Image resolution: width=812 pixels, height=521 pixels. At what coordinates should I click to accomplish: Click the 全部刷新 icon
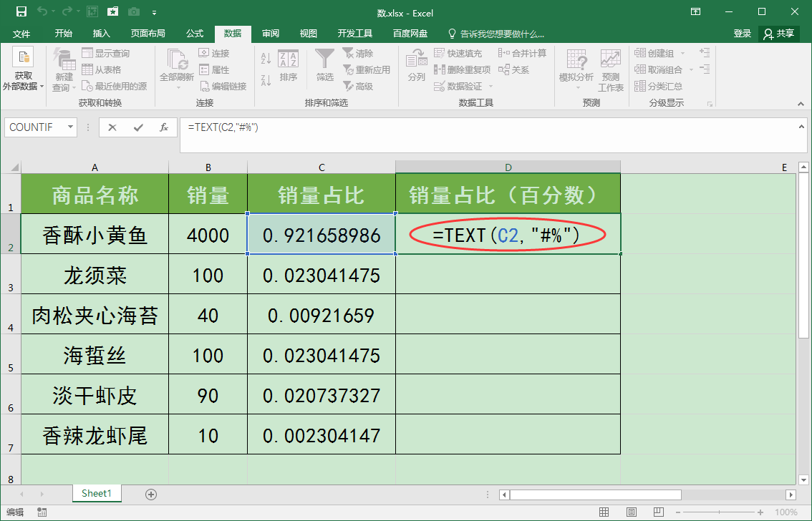177,60
